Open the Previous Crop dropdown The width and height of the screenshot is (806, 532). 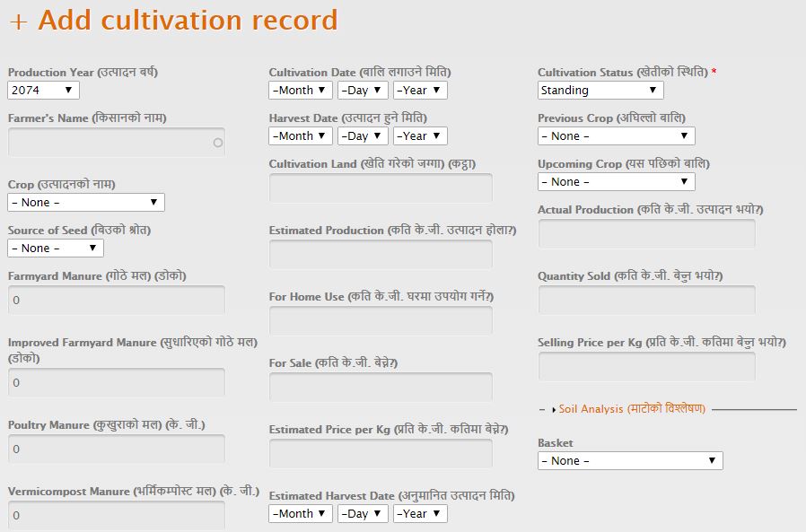616,136
